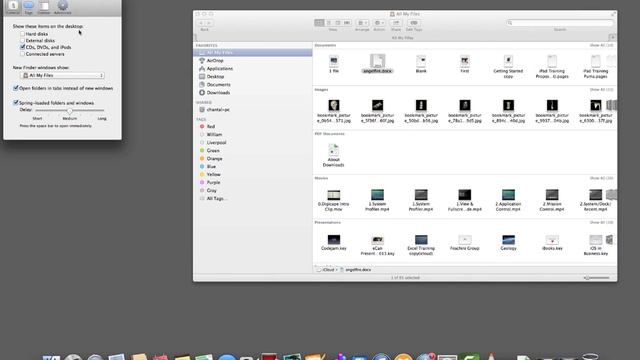Select the Red tag in sidebar

point(253,127)
